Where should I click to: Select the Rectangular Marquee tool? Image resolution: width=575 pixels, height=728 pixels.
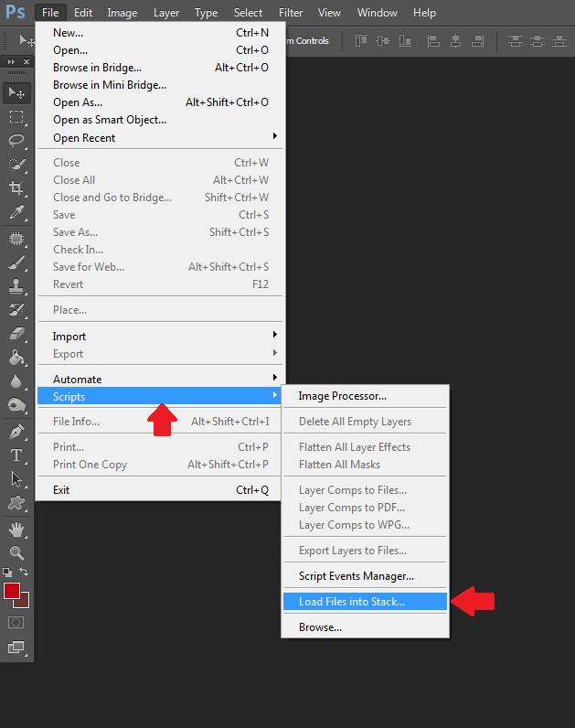(16, 116)
